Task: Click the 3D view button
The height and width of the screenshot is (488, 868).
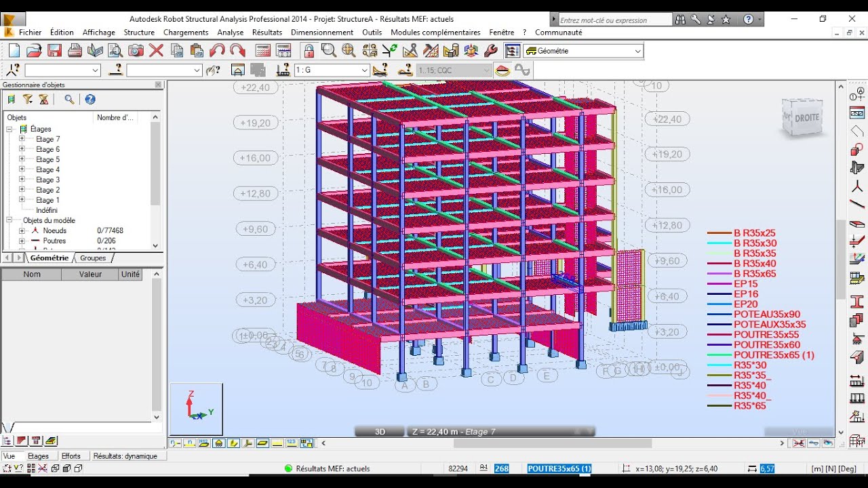Action: pos(380,432)
